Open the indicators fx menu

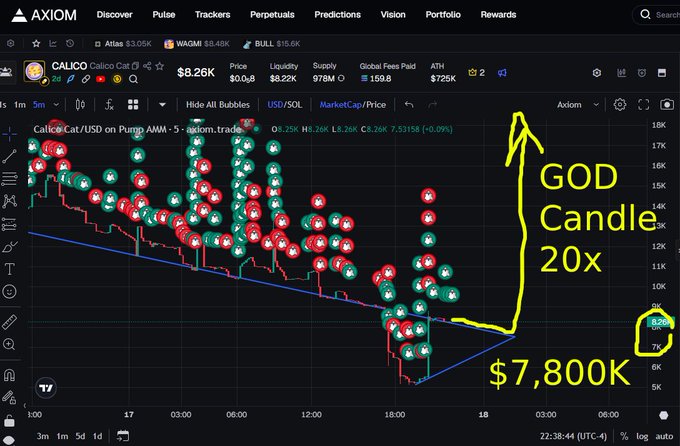click(109, 105)
